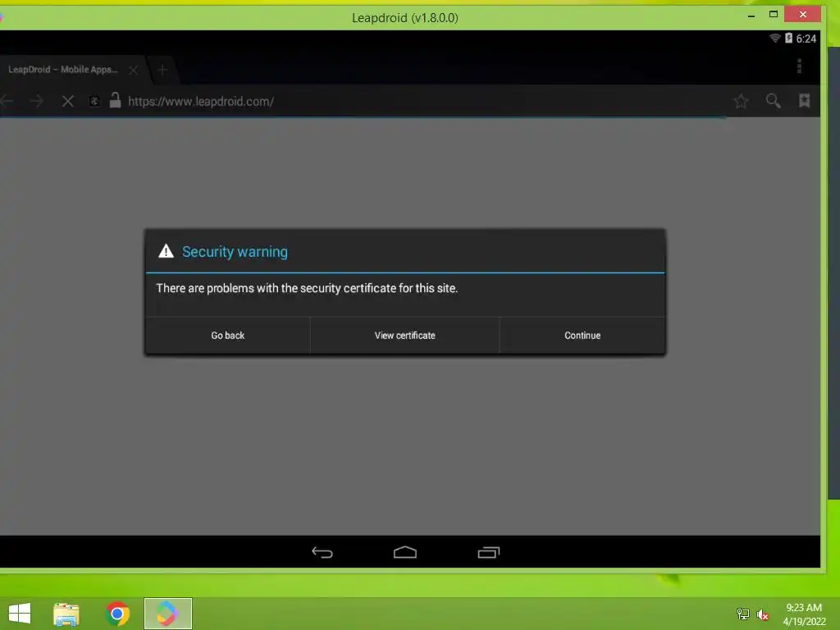Open the bookmarks list icon
840x630 pixels.
pyautogui.click(x=804, y=100)
